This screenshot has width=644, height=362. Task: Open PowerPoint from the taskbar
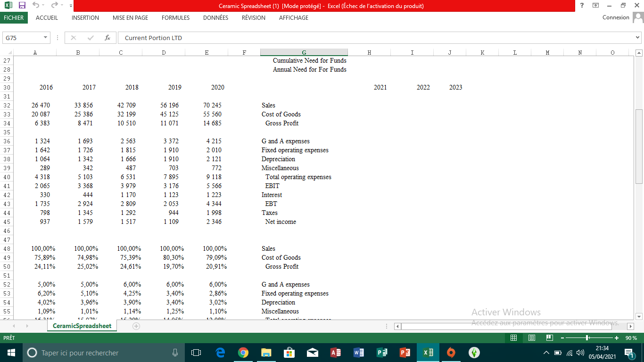[405, 353]
